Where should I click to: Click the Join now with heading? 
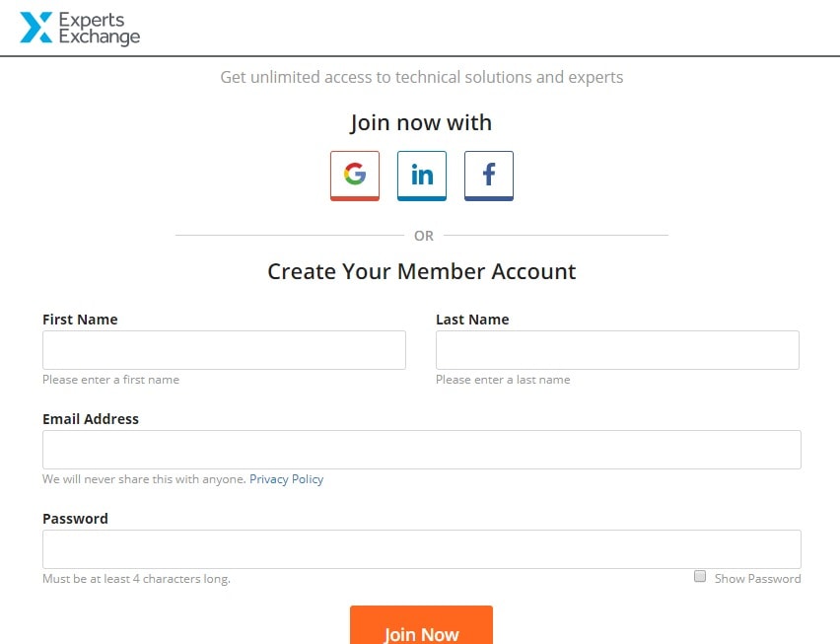tap(421, 122)
